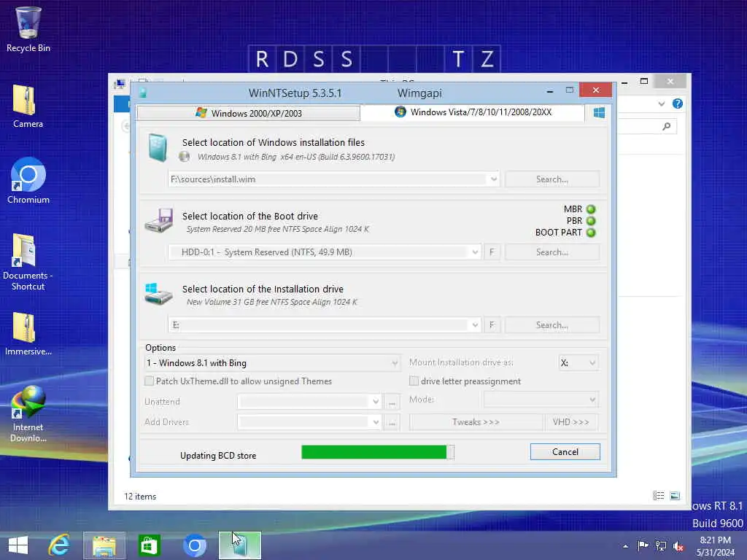Expand the File Explorer ribbon chevron

661,104
